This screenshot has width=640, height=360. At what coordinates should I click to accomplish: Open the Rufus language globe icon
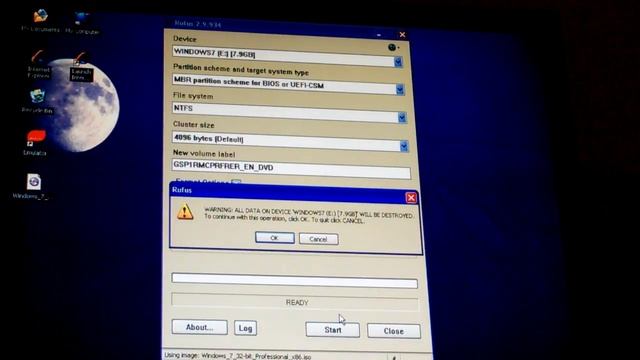tap(392, 47)
